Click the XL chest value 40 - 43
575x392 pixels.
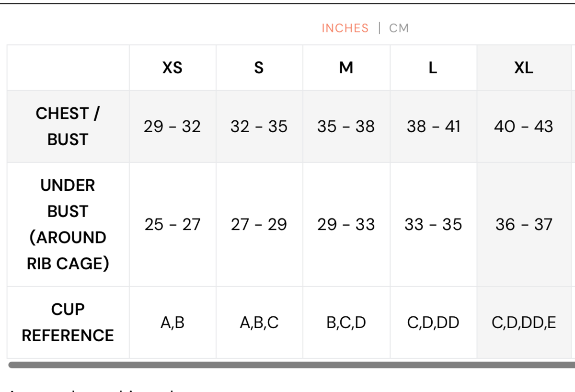(x=524, y=127)
